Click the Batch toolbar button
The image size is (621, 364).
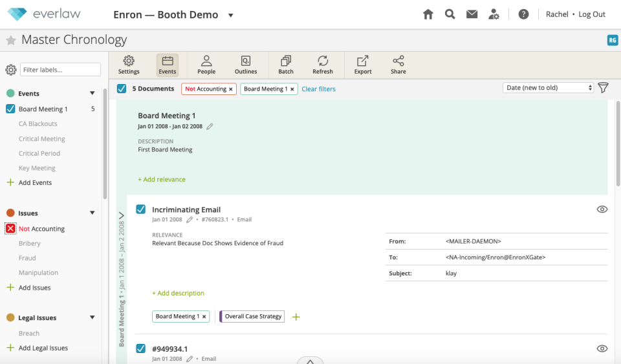tap(285, 65)
